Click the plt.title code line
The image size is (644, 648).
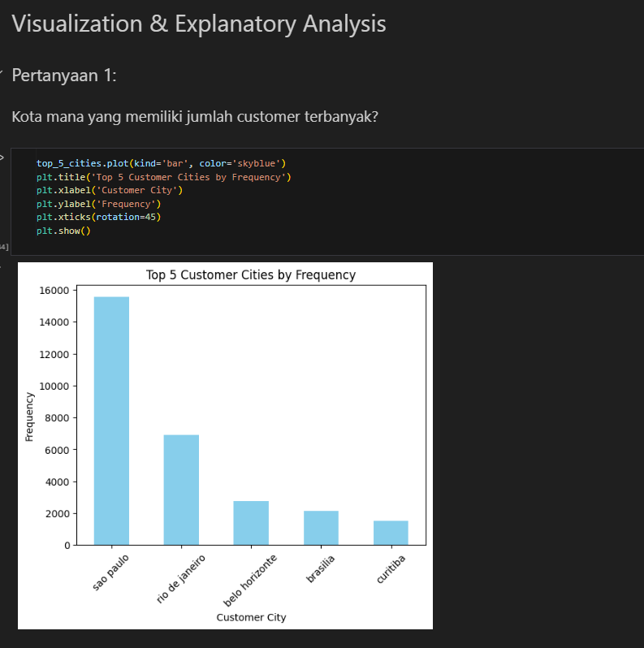click(x=163, y=177)
